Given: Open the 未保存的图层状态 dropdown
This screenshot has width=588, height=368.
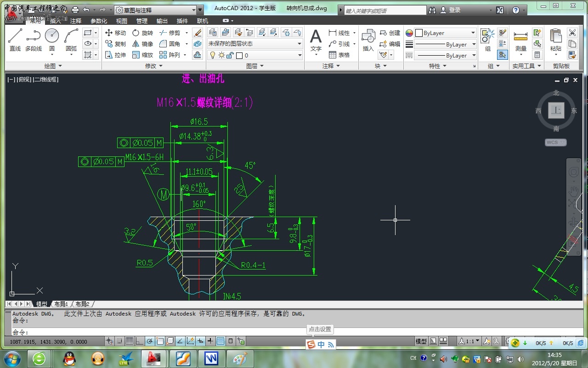Looking at the screenshot, I should [254, 44].
